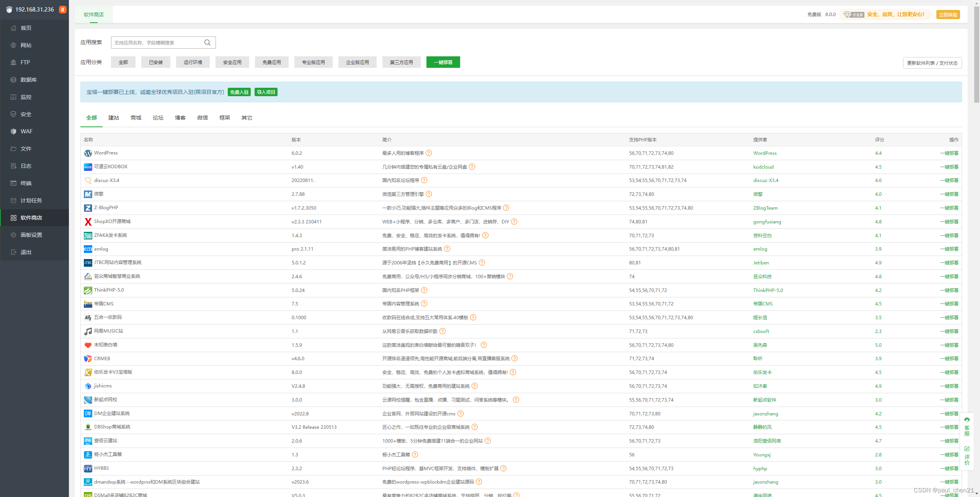The image size is (980, 497).
Task: Click the search magnifier icon
Action: [207, 42]
